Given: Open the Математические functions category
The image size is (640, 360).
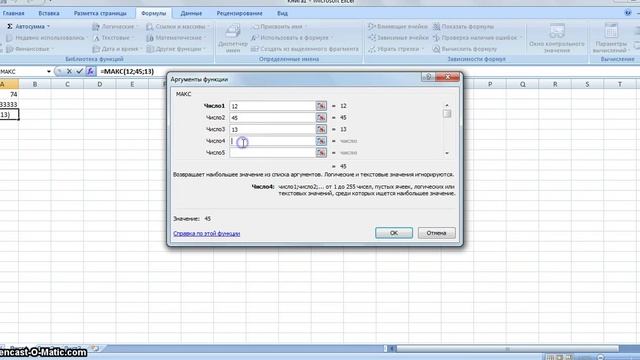Looking at the screenshot, I should coord(176,38).
